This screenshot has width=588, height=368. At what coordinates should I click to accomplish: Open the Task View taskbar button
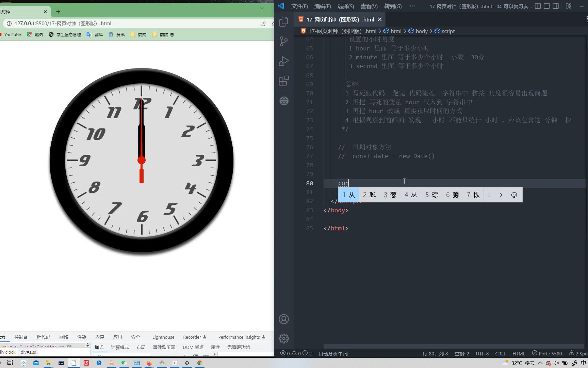pos(10,363)
